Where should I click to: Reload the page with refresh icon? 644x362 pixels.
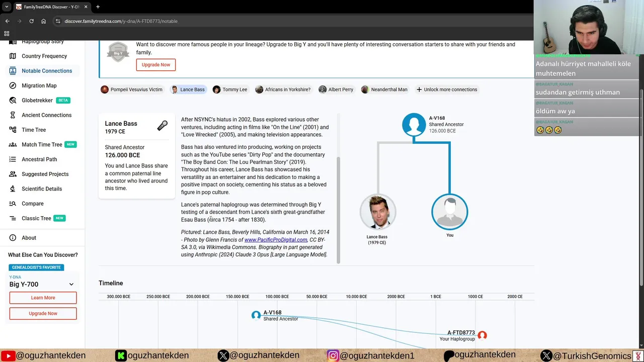pos(31,21)
